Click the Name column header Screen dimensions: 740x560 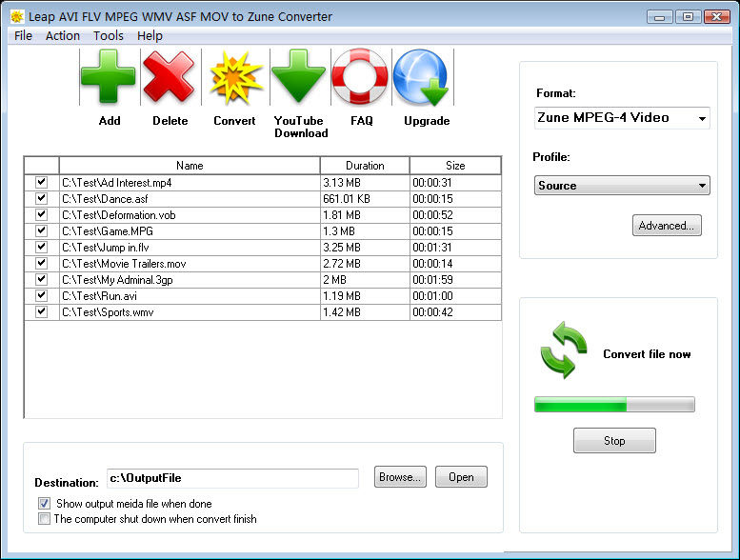pyautogui.click(x=190, y=166)
